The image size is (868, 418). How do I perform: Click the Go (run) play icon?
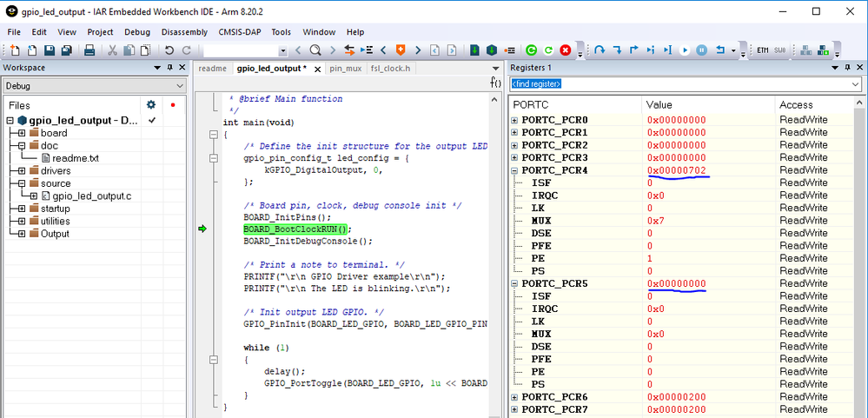[x=685, y=50]
